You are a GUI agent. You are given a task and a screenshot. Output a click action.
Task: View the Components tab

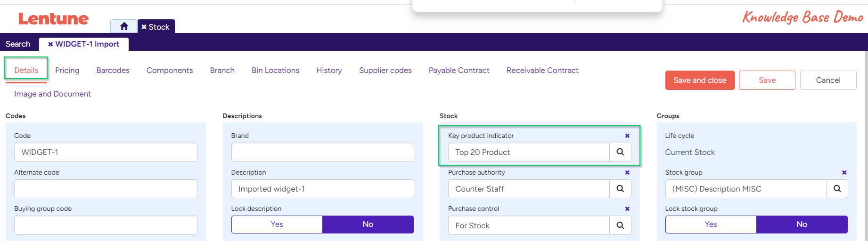point(170,70)
